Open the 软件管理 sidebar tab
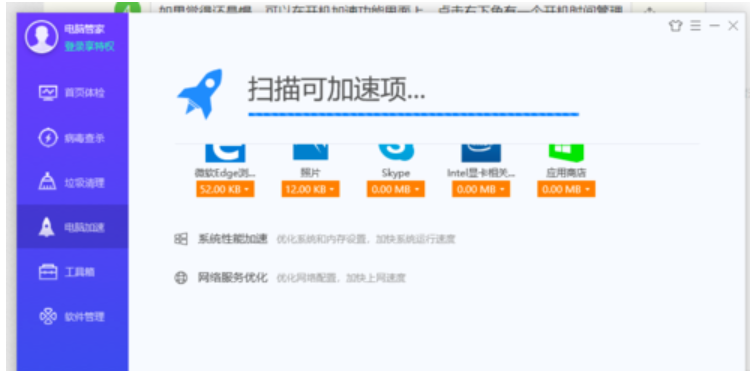 coord(72,316)
